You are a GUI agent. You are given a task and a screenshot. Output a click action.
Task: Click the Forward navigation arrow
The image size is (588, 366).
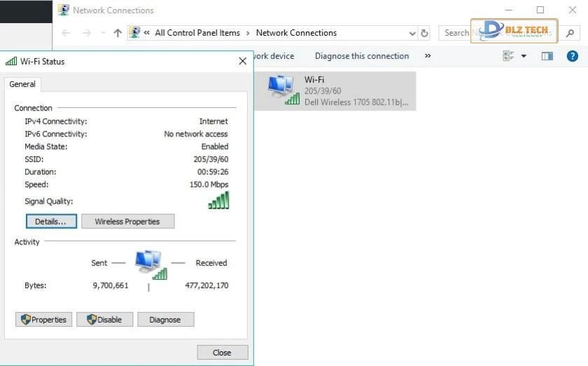click(87, 33)
